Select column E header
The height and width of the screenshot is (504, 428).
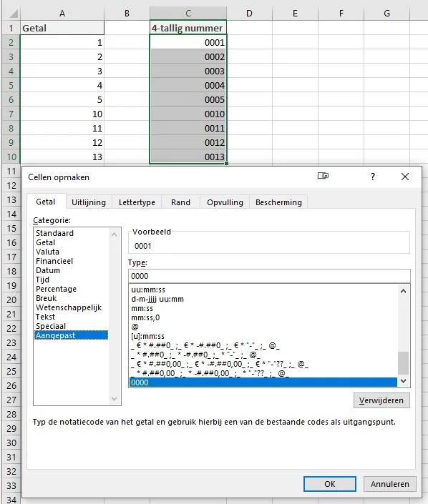[295, 14]
